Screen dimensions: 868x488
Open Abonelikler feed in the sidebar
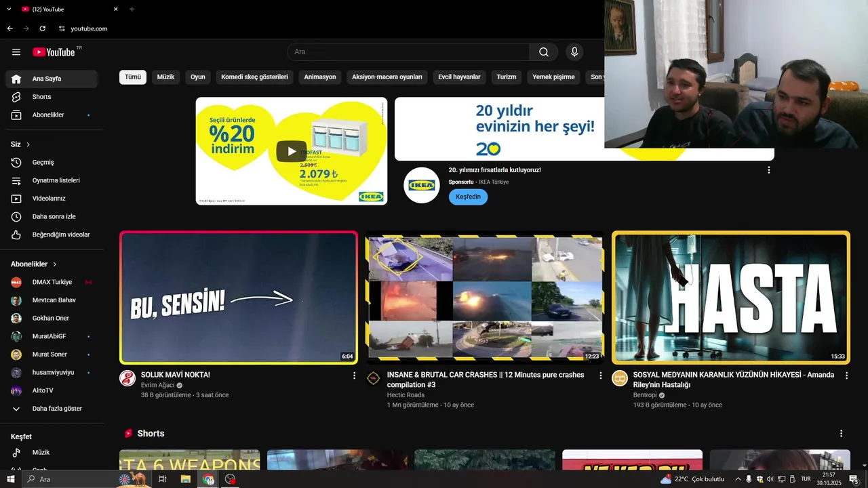click(52, 115)
